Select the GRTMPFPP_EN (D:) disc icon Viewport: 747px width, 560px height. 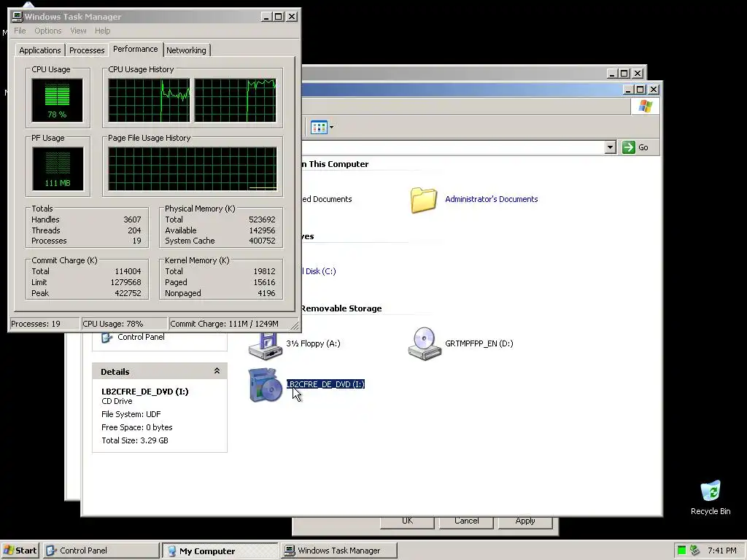(x=424, y=344)
